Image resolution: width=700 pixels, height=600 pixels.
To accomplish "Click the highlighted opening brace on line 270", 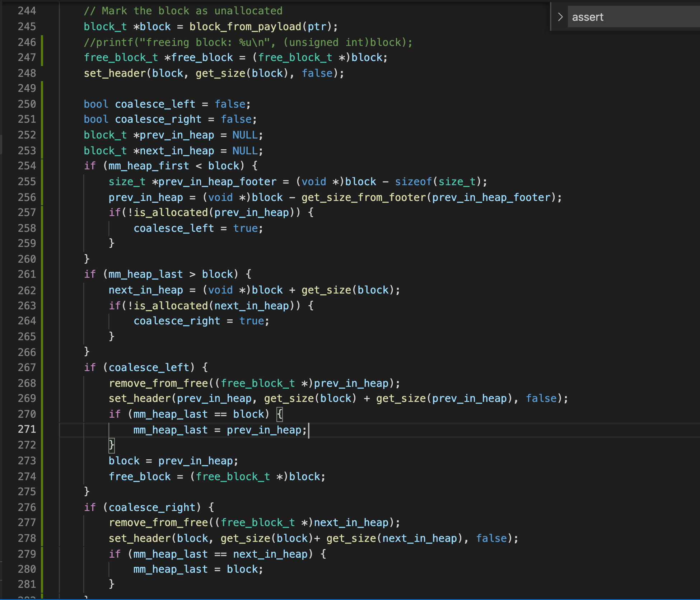I will tap(280, 414).
